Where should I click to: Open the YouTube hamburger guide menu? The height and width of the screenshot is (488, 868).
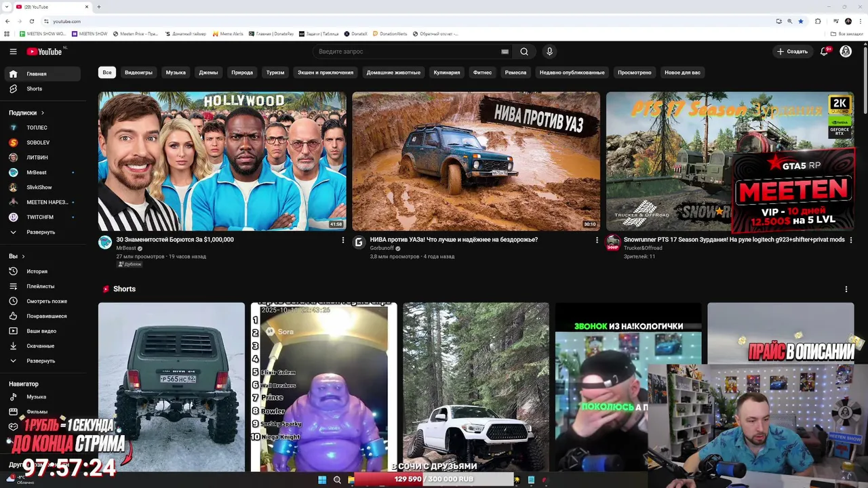(13, 52)
